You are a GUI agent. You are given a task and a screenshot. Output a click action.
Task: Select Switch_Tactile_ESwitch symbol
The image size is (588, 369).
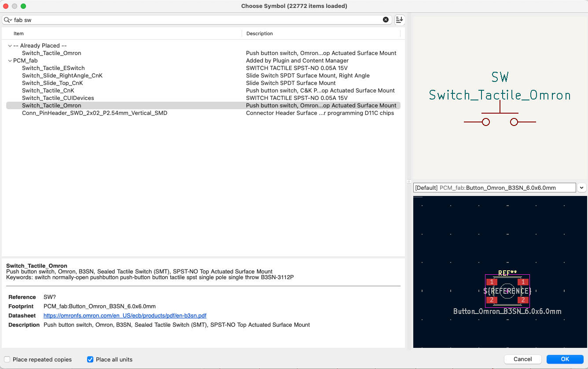click(53, 68)
